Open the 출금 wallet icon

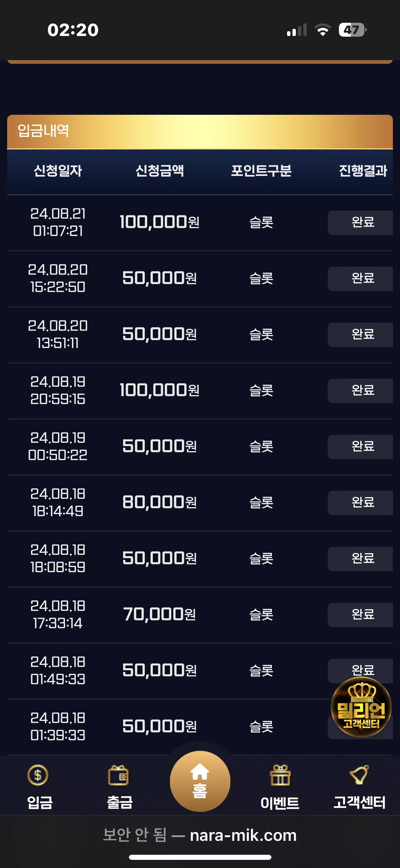(118, 775)
